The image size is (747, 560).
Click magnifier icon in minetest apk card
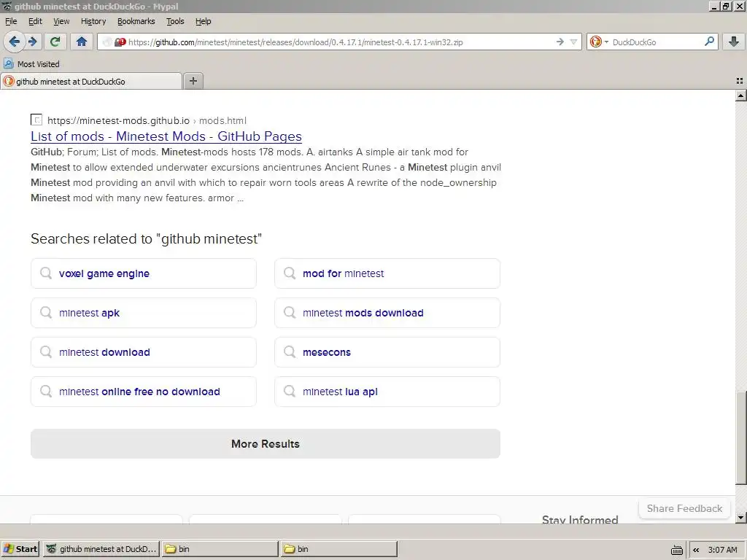46,312
